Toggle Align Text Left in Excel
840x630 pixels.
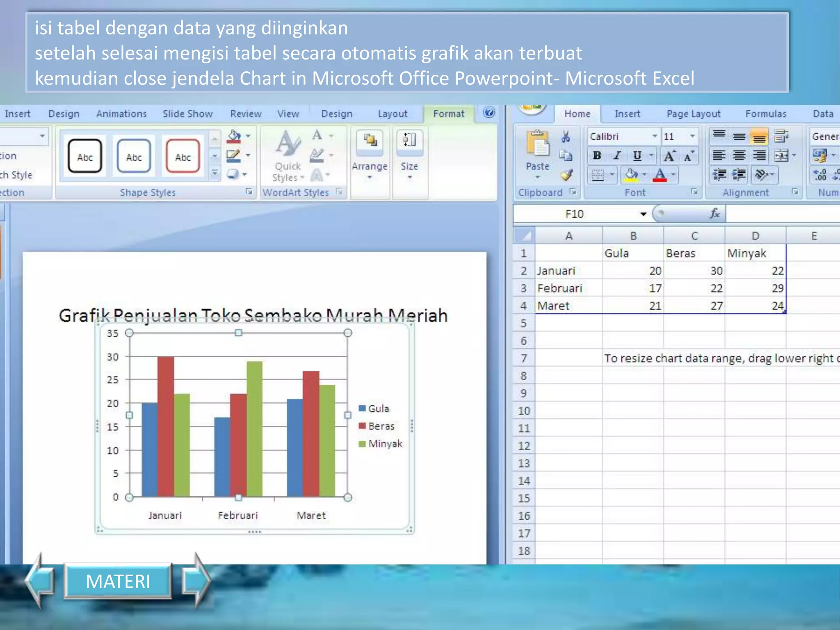719,156
